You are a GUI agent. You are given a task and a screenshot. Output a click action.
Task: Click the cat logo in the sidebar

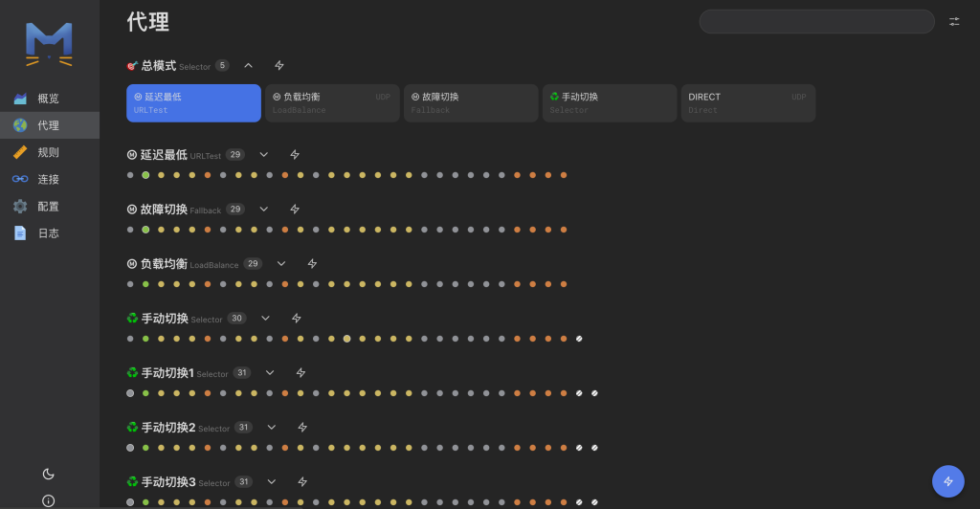click(x=49, y=44)
